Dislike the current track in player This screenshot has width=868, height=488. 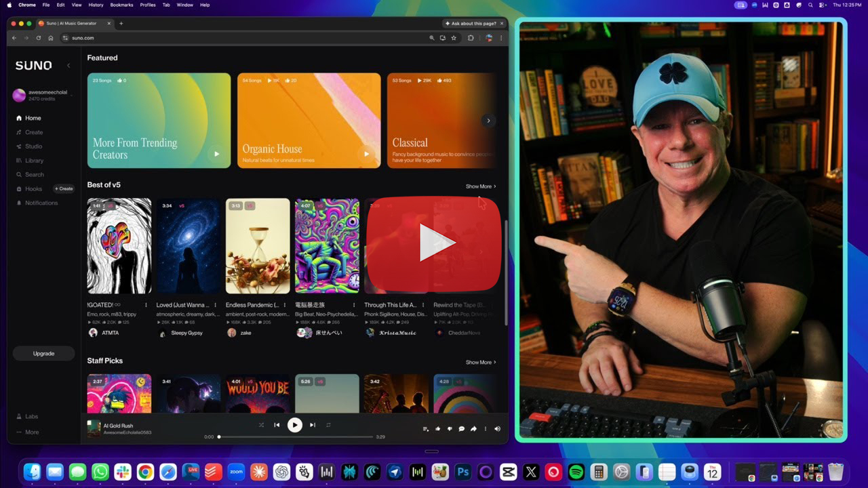[x=450, y=428]
